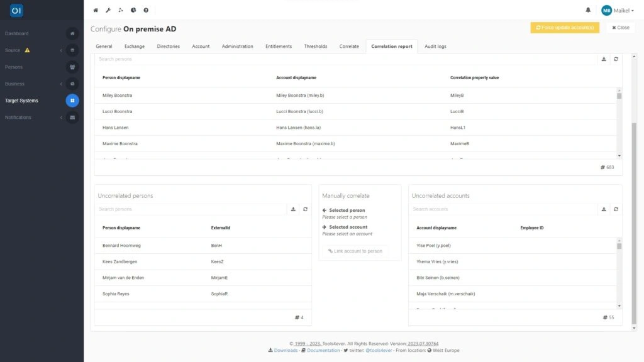Switch to the Entitlements tab
644x362 pixels.
(279, 46)
